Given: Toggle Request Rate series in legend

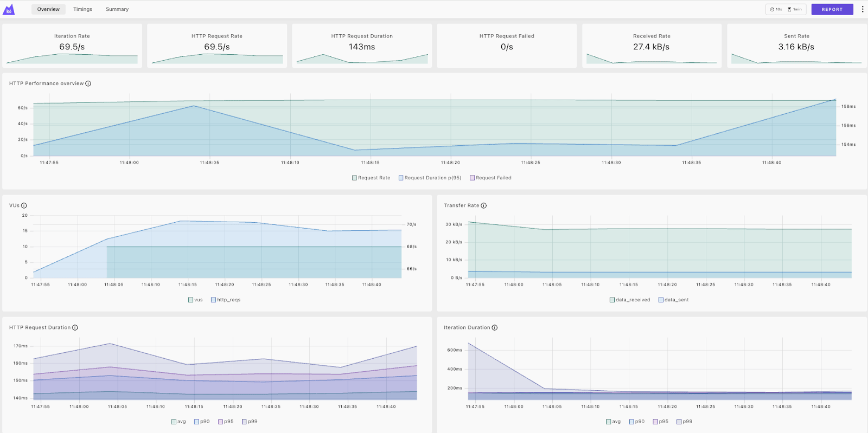Looking at the screenshot, I should click(x=371, y=178).
